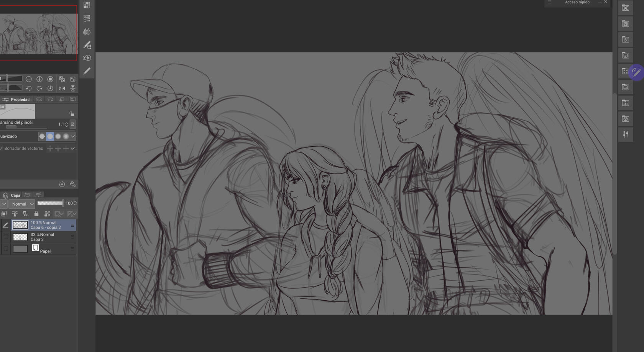Click the wrench icon in tool property panel
Screen dimensions: 644x352
(x=73, y=184)
